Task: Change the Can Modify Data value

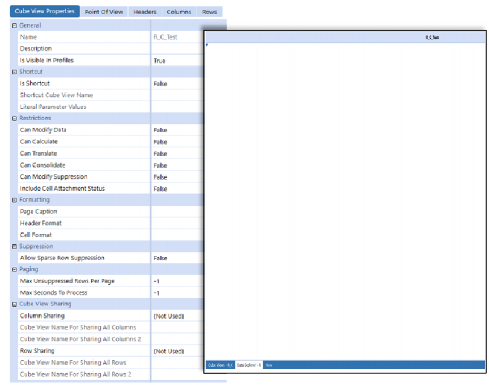Action: 177,130
